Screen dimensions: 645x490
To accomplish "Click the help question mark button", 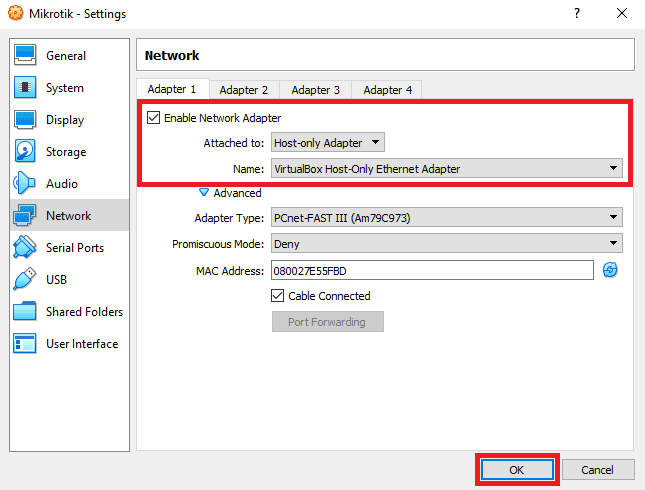I will (x=577, y=13).
